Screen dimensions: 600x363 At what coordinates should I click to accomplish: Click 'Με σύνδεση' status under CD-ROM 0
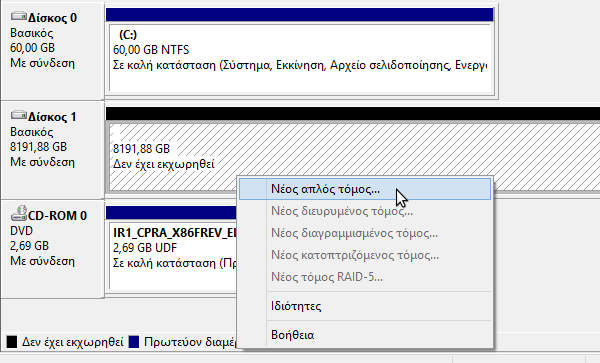pyautogui.click(x=42, y=261)
